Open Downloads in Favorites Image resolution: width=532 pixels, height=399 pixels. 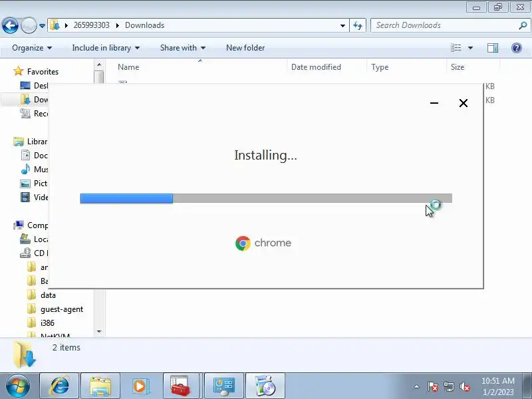coord(34,99)
